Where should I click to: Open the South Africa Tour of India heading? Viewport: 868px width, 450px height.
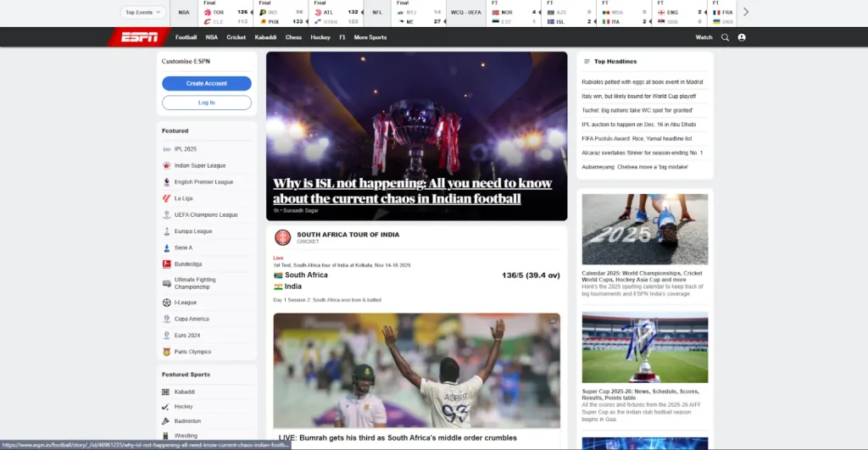pyautogui.click(x=348, y=235)
